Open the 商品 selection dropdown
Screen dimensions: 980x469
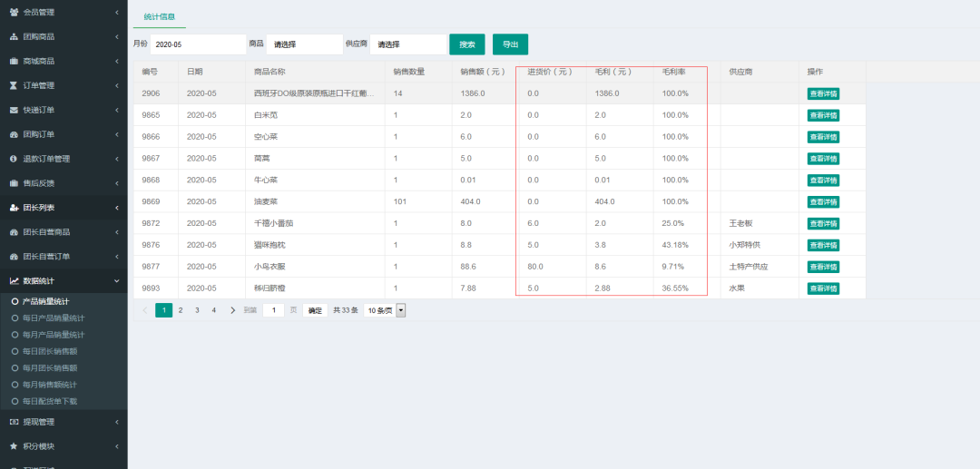[x=304, y=44]
